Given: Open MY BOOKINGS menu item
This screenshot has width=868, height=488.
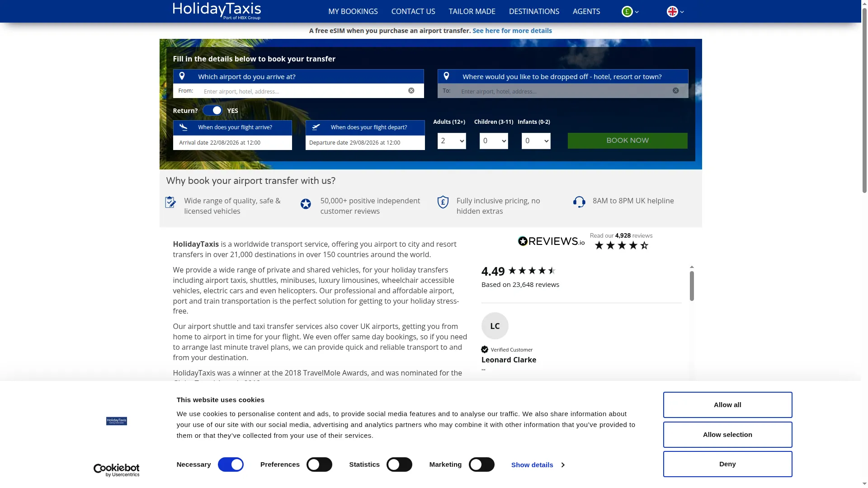Looking at the screenshot, I should click(353, 11).
